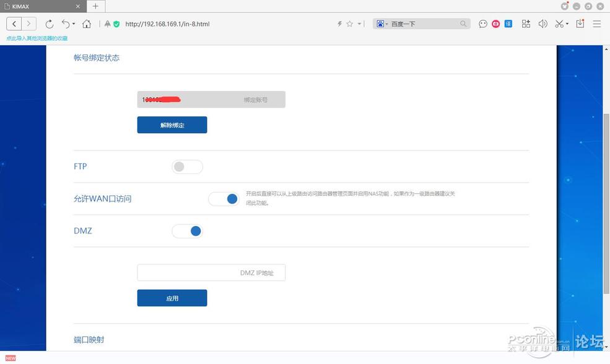Screen dimensions: 610x364
Task: Activate the lightning speed mode icon
Action: point(339,24)
